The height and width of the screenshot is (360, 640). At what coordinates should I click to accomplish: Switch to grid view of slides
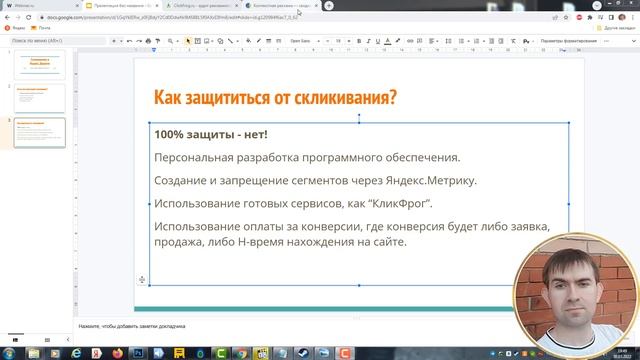click(x=47, y=340)
